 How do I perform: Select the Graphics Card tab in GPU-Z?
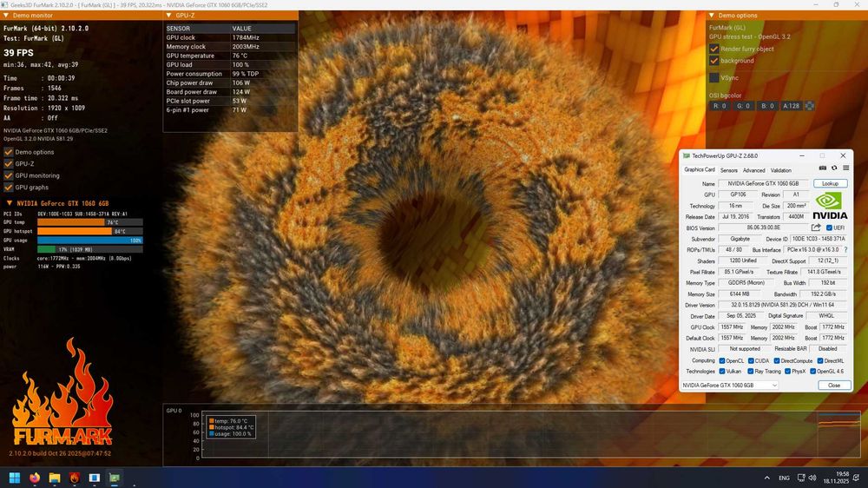(699, 170)
